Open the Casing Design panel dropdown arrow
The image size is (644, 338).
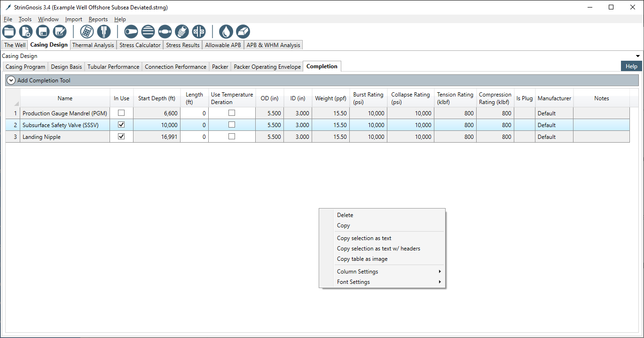click(x=638, y=56)
